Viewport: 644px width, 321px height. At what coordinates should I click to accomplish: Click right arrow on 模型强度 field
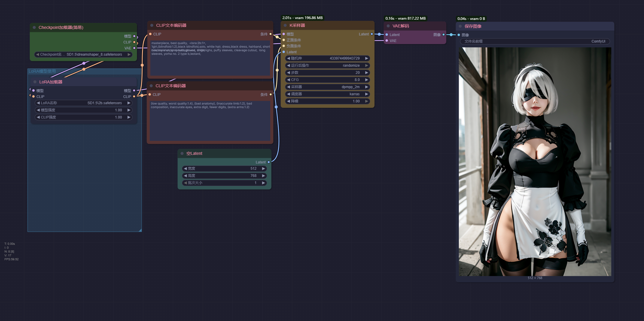129,110
